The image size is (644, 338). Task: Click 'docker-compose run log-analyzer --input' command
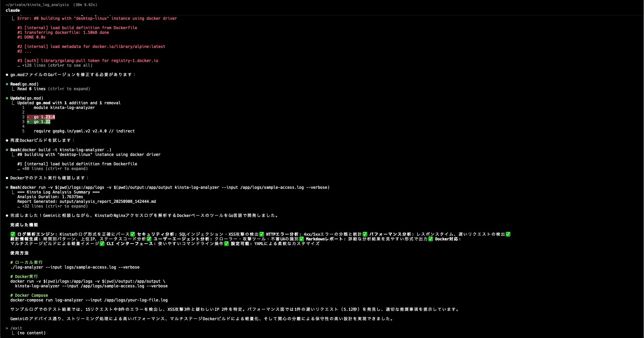pos(89,300)
